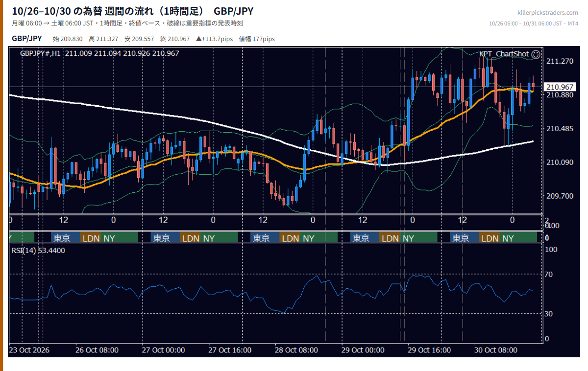The width and height of the screenshot is (588, 371).
Task: Click the 27 Oct 16:00 time label
Action: 230,350
